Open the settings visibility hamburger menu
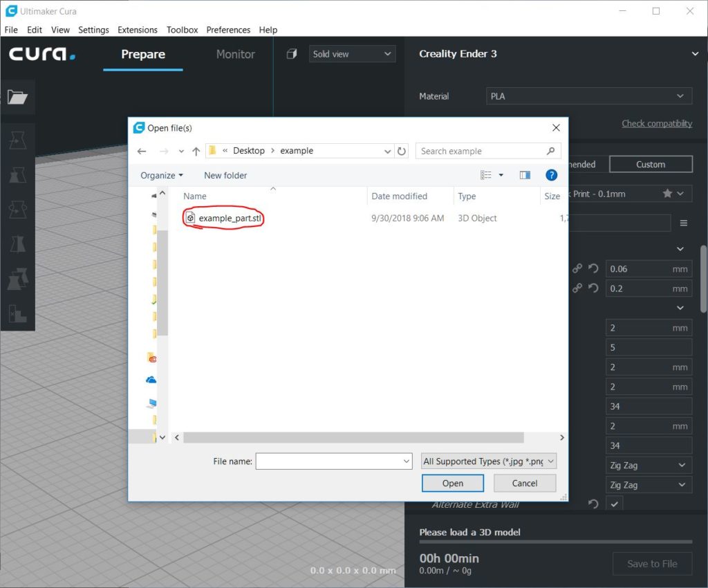 point(684,223)
